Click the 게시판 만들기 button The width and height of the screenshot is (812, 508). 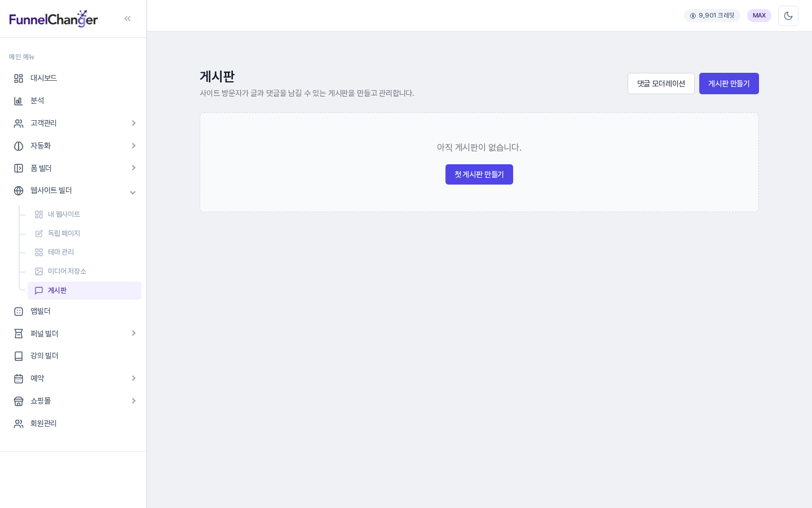(729, 84)
